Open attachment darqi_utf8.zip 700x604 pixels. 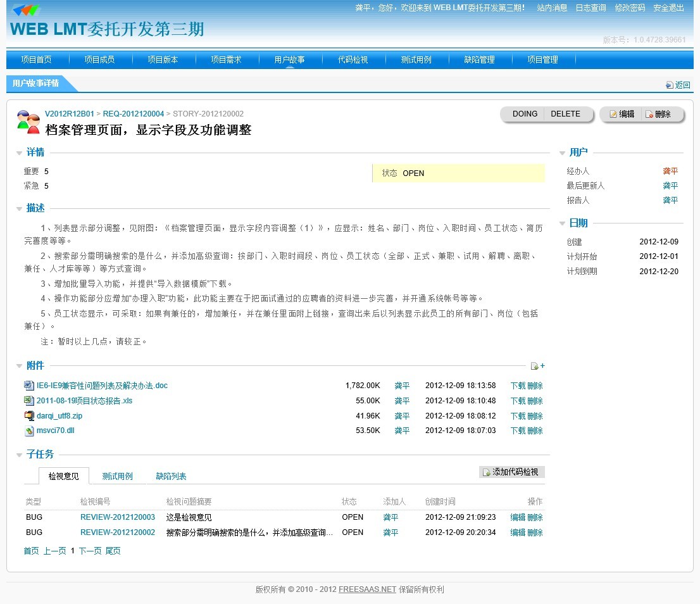click(59, 416)
